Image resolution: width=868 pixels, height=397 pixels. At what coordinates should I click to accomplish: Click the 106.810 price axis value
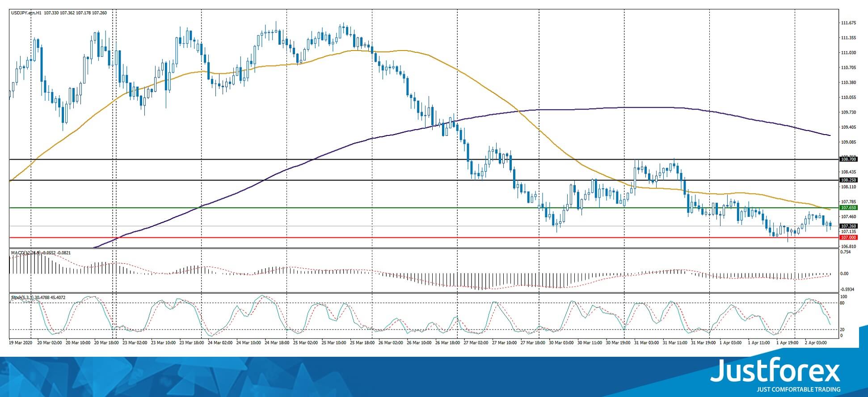click(x=848, y=246)
